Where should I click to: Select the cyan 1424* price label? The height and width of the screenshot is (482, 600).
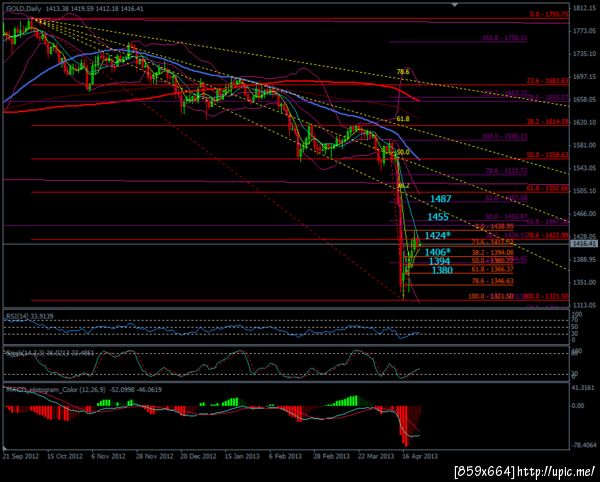coord(436,235)
